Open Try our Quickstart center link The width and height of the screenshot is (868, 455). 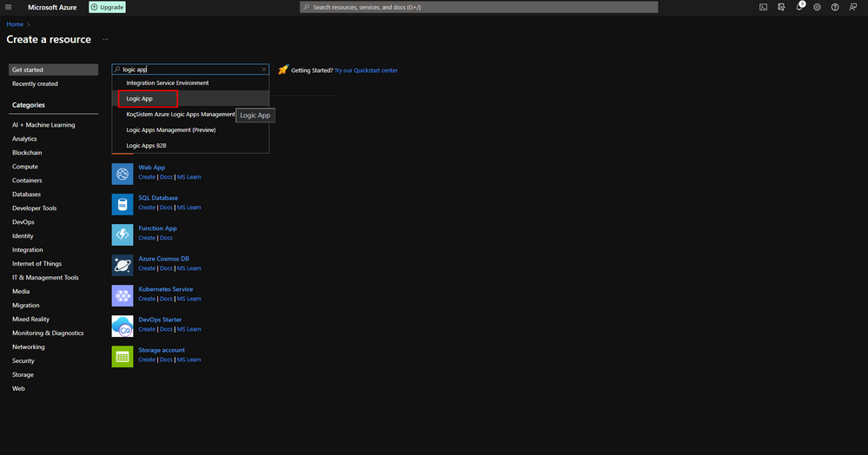tap(366, 70)
